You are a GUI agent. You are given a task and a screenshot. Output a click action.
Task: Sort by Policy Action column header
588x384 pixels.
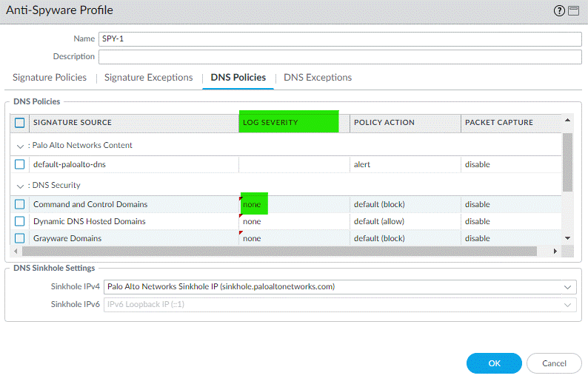point(405,123)
